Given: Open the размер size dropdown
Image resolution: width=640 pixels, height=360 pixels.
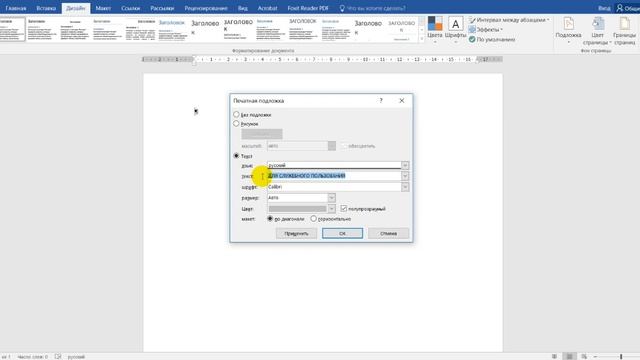Looking at the screenshot, I should (x=331, y=198).
